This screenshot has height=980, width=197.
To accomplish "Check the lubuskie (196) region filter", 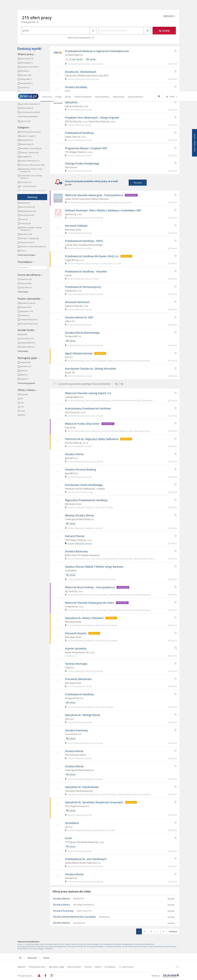I will pyautogui.click(x=19, y=75).
